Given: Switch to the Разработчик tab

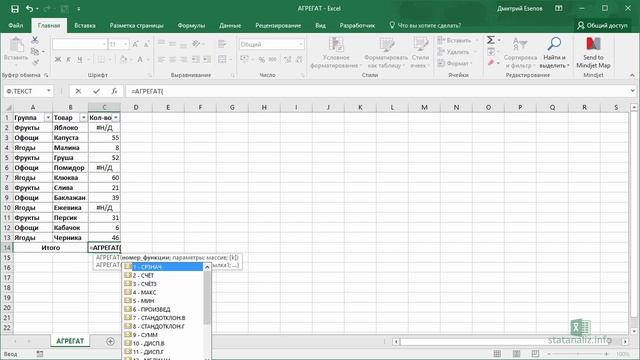Looking at the screenshot, I should (x=357, y=25).
